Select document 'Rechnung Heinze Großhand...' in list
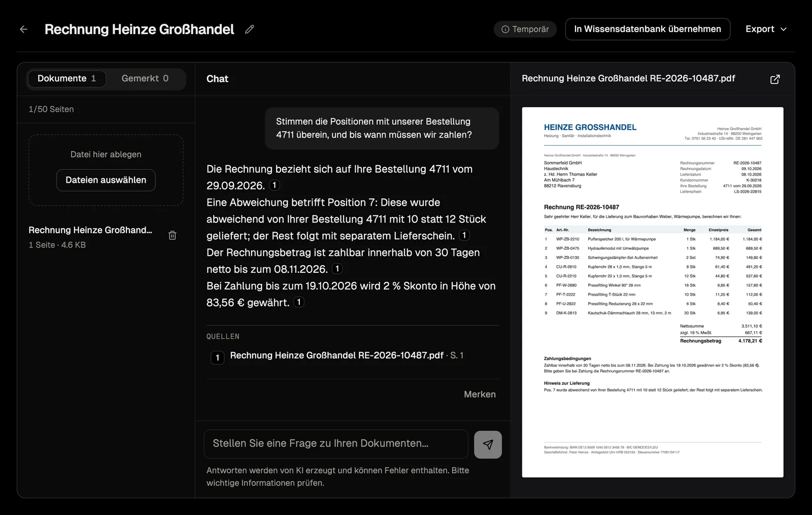The width and height of the screenshot is (812, 515). coord(90,230)
